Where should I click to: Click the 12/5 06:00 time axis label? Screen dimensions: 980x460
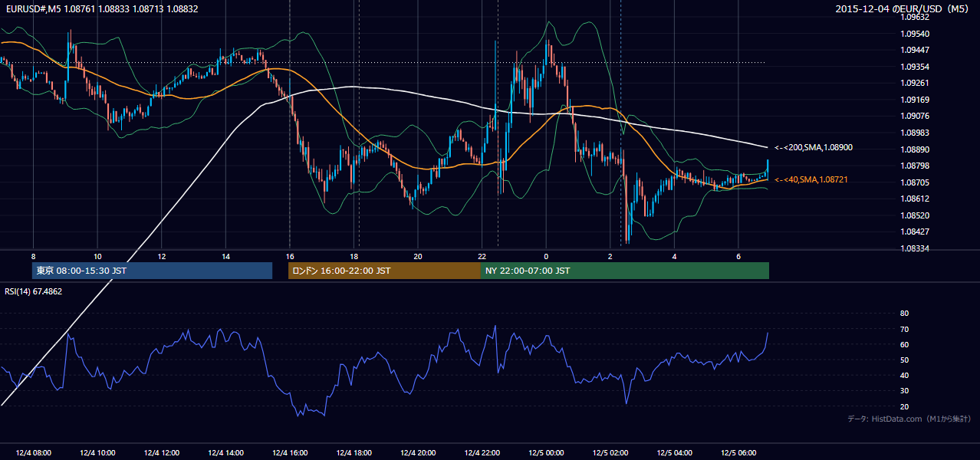[x=738, y=453]
